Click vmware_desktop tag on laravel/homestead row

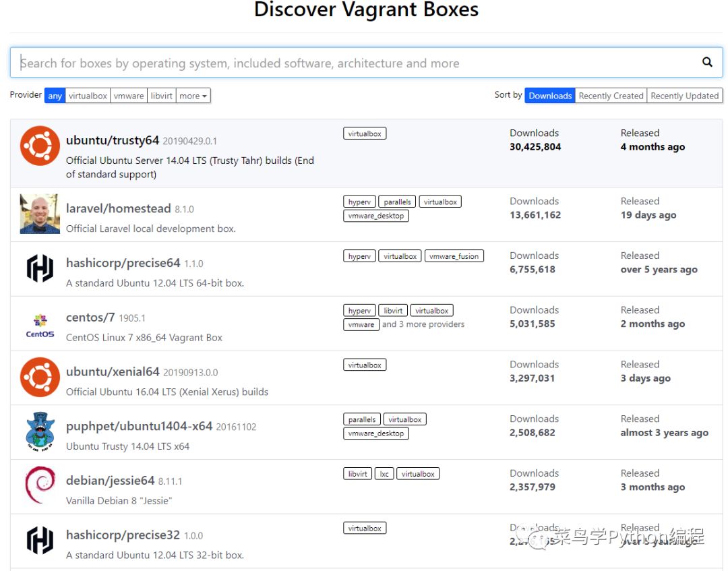376,216
